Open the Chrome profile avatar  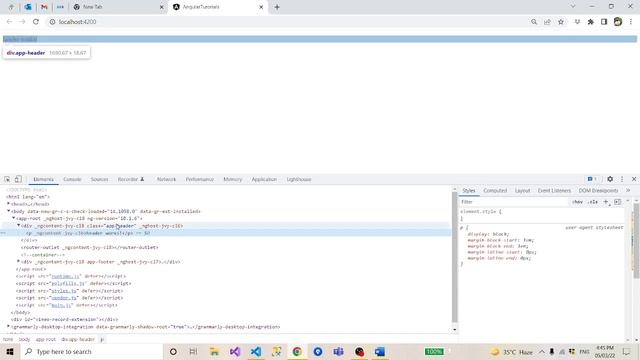(x=618, y=22)
